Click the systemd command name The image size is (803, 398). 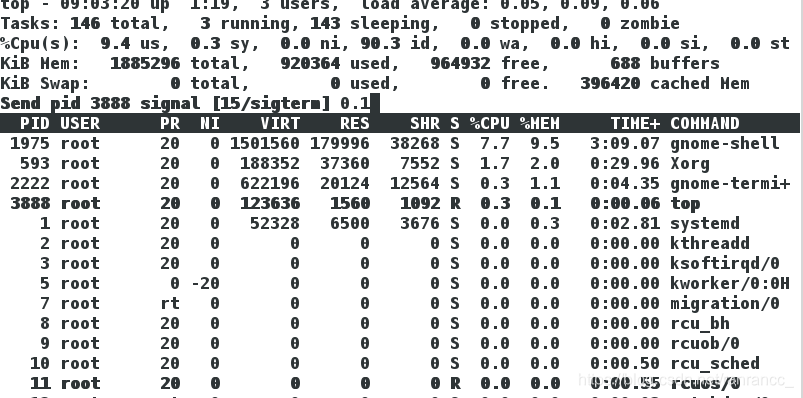click(x=705, y=224)
